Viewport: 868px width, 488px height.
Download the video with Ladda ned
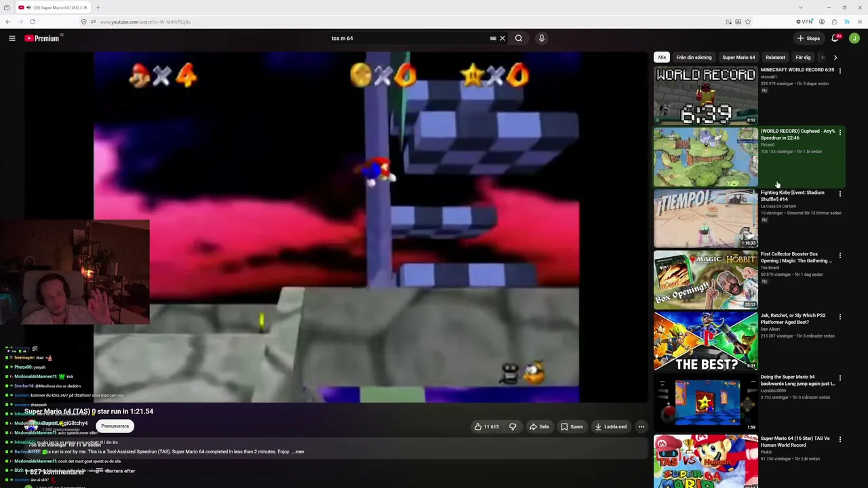[610, 426]
